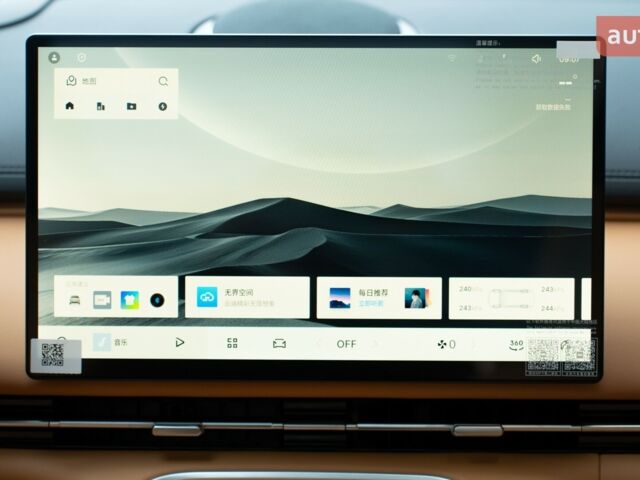The width and height of the screenshot is (640, 480).
Task: Tap the dashcam recorder app icon
Action: [x=102, y=299]
